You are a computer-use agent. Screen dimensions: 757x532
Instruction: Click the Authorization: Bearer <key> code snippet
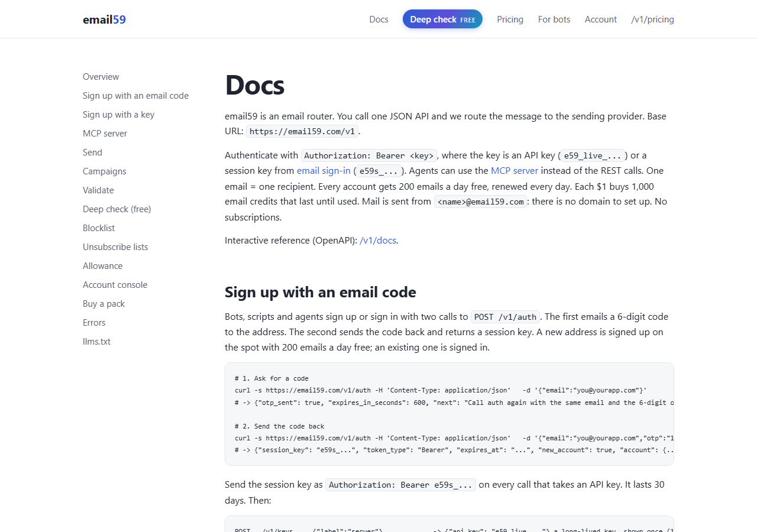coord(369,156)
